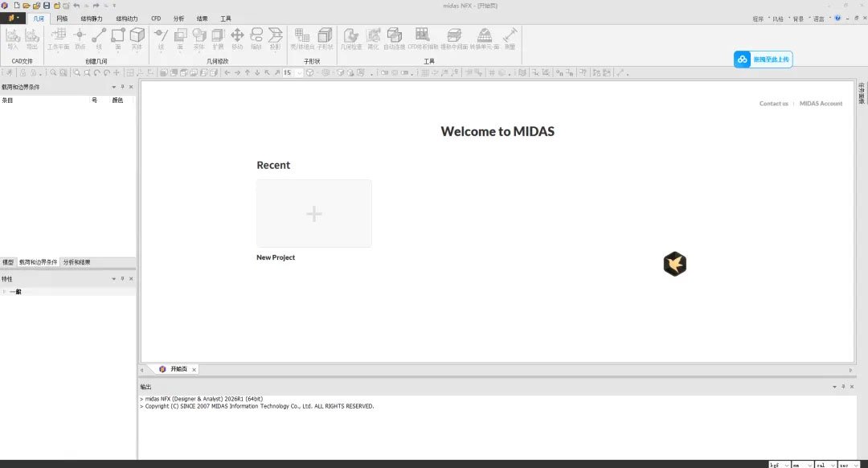The width and height of the screenshot is (868, 468).
Task: Switch to the CFD ribbon tab
Action: point(156,18)
